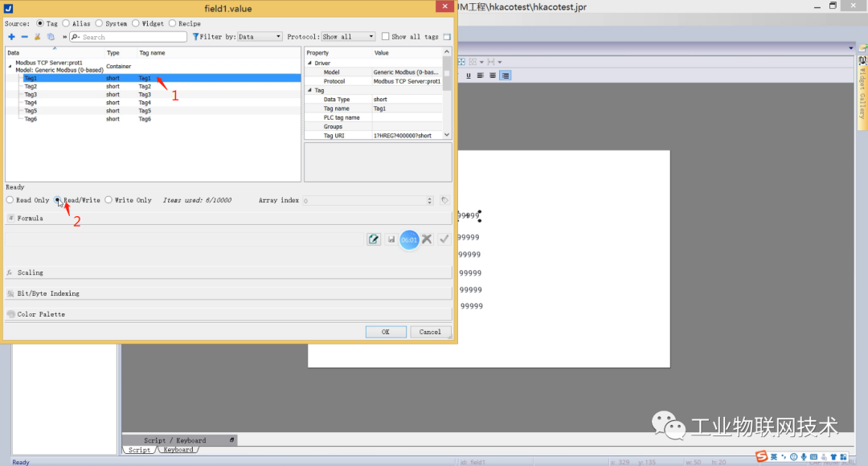
Task: Open the pencil edit icon above Scaling
Action: tap(374, 239)
